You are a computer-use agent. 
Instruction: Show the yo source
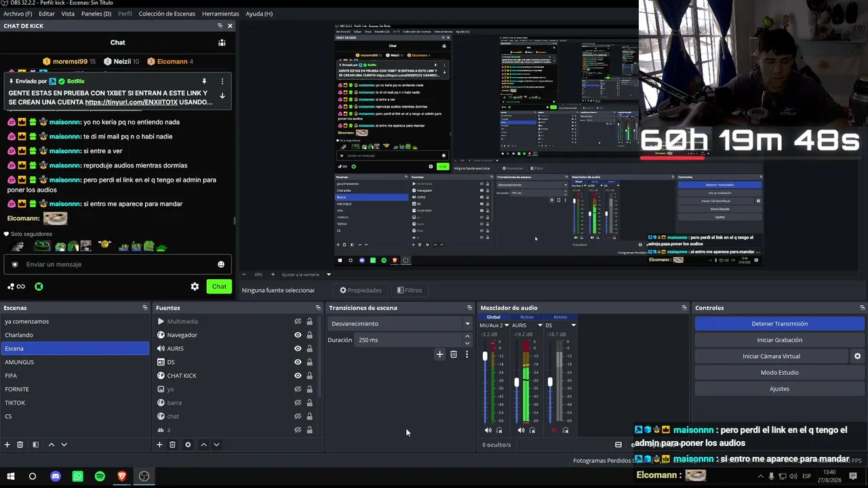pos(298,389)
